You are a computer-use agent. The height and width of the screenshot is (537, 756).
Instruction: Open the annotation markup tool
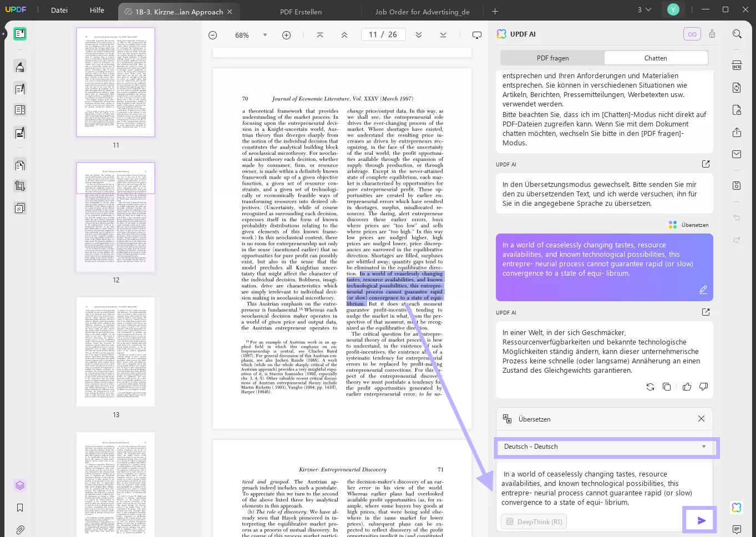20,67
